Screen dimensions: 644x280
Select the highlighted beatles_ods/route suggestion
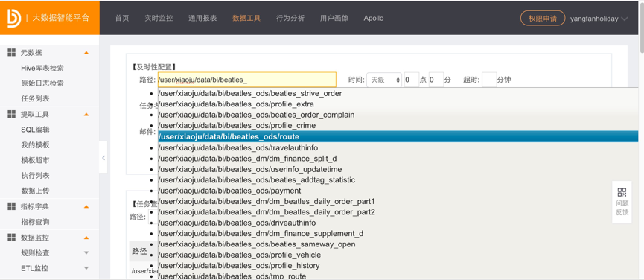click(398, 136)
